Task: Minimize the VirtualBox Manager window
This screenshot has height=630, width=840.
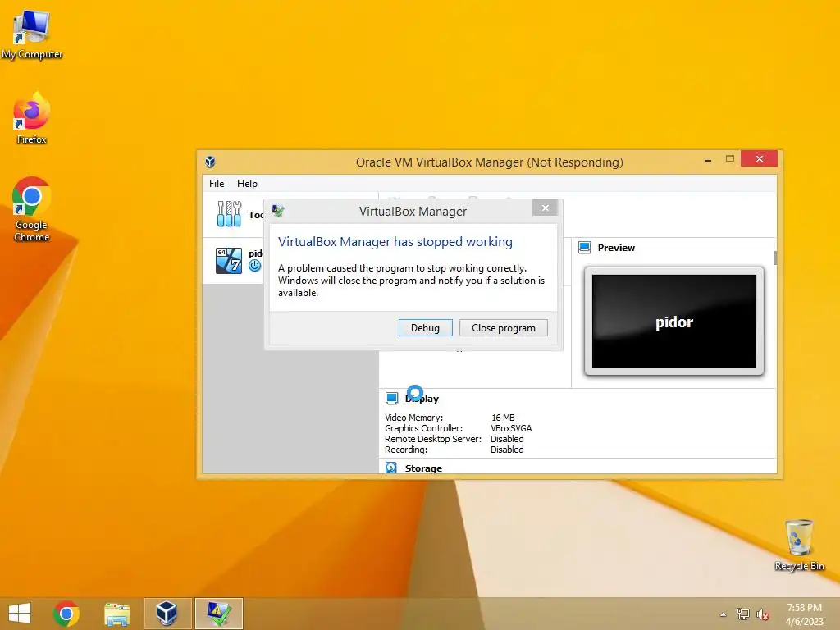Action: click(x=708, y=159)
